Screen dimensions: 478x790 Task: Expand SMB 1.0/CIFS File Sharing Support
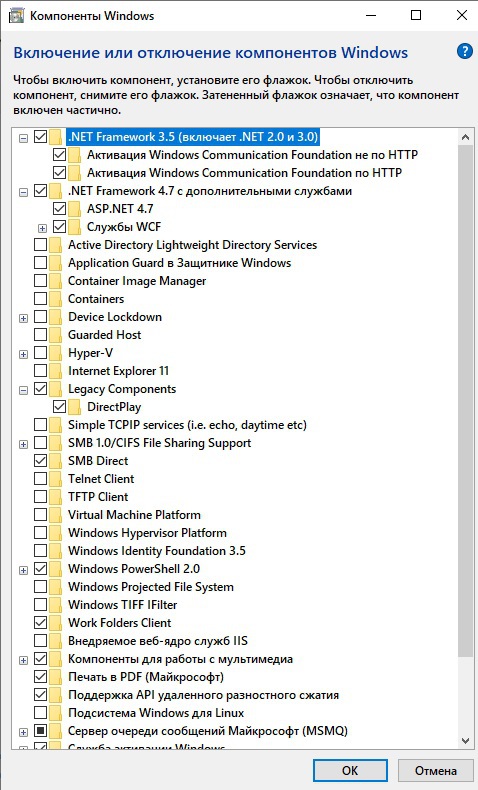tap(23, 444)
